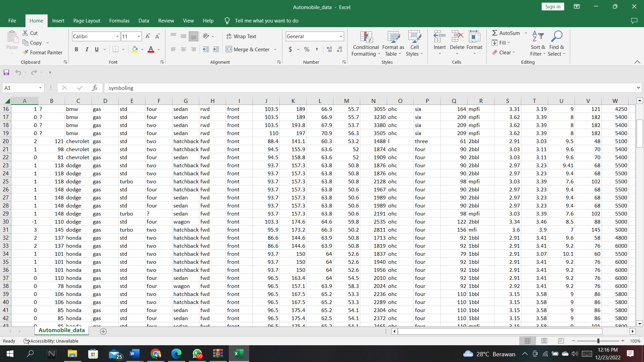The width and height of the screenshot is (644, 362).
Task: Apply Comma Style format
Action: point(316,49)
